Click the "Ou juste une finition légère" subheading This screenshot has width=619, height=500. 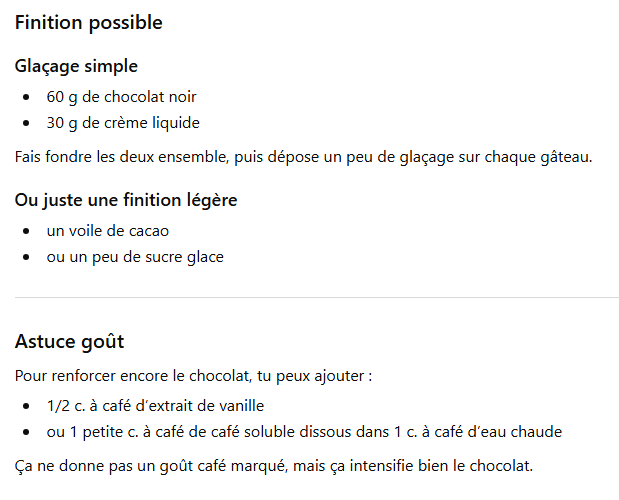126,200
